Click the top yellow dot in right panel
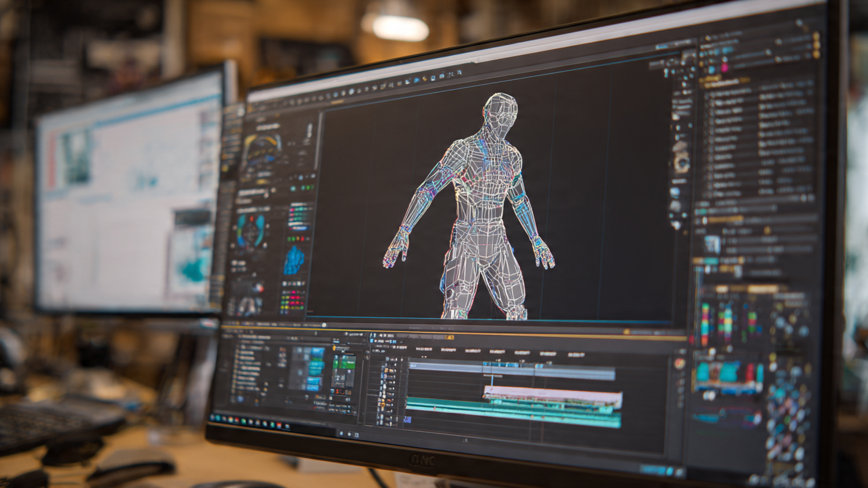Viewport: 868px width, 488px height. coord(816,36)
